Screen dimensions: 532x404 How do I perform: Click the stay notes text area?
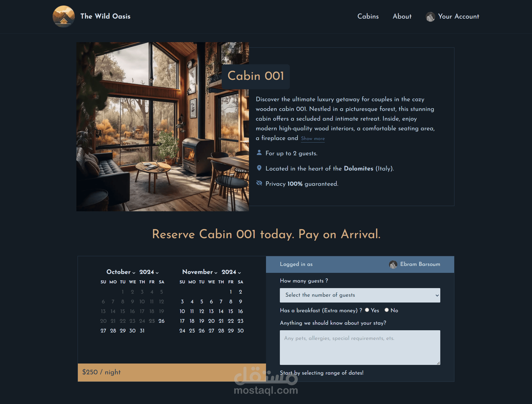pyautogui.click(x=360, y=347)
